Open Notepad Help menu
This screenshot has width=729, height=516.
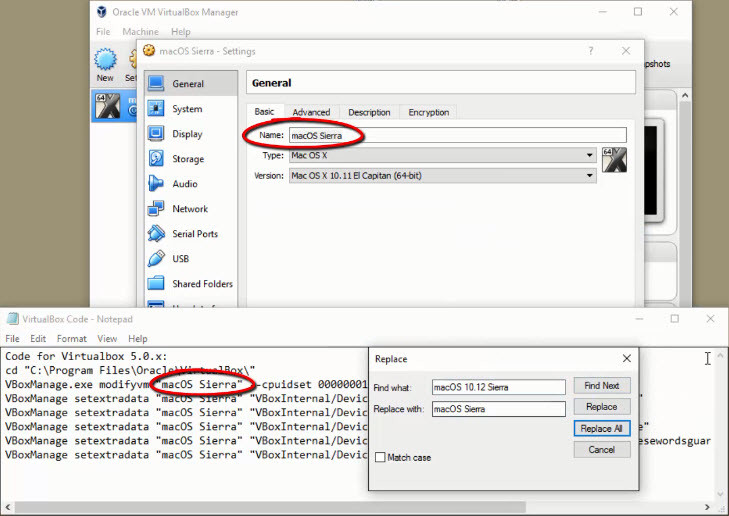click(138, 338)
